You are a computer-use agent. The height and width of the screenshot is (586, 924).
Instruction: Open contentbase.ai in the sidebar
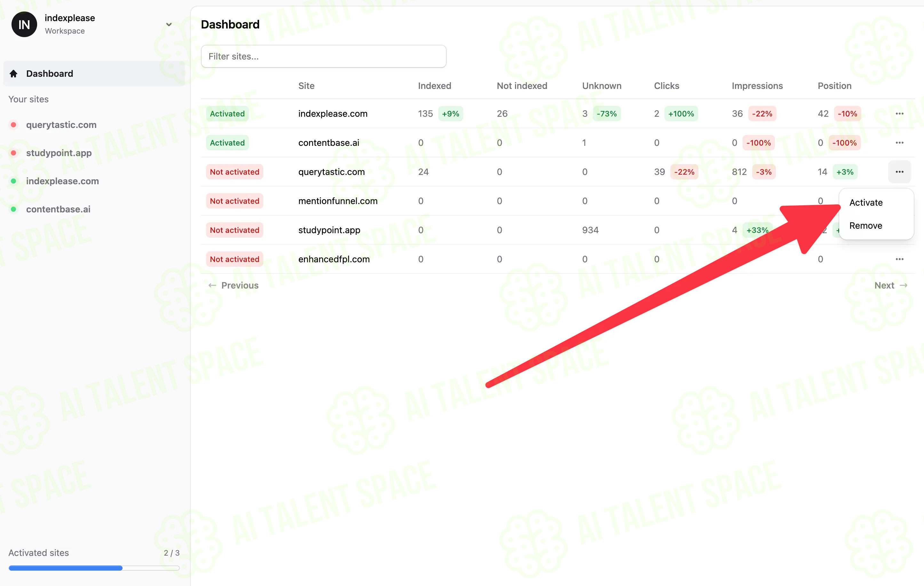click(x=58, y=209)
